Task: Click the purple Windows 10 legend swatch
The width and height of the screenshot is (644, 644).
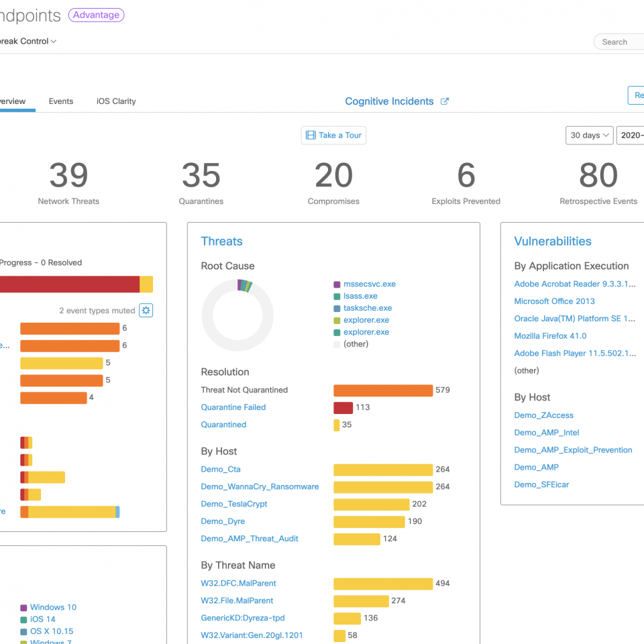Action: click(x=24, y=608)
